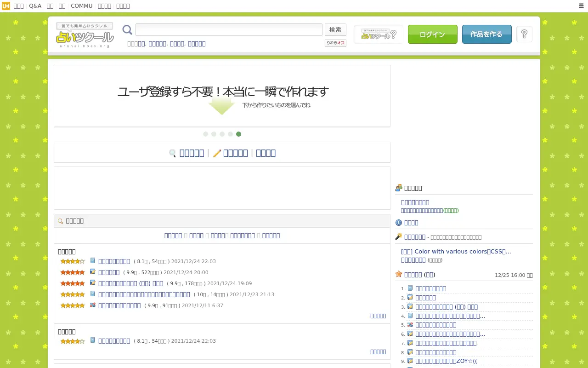This screenshot has height=368, width=588.
Task: Click the small magnifier icon under the banner
Action: tap(173, 153)
